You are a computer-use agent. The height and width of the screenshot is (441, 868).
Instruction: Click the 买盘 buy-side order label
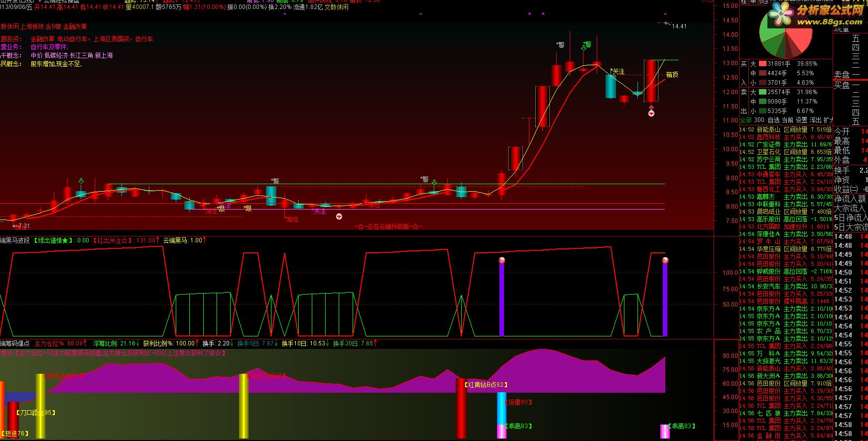pos(842,85)
